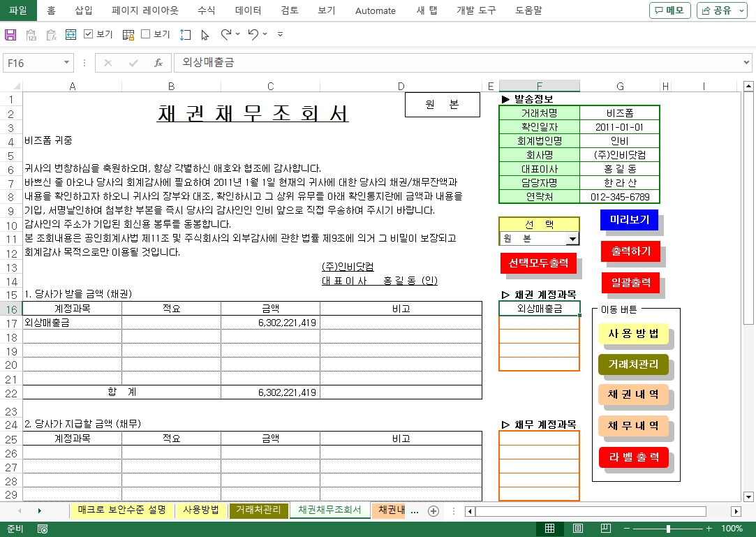The image size is (756, 537).
Task: Click the select objects arrow cursor icon
Action: coord(205,34)
